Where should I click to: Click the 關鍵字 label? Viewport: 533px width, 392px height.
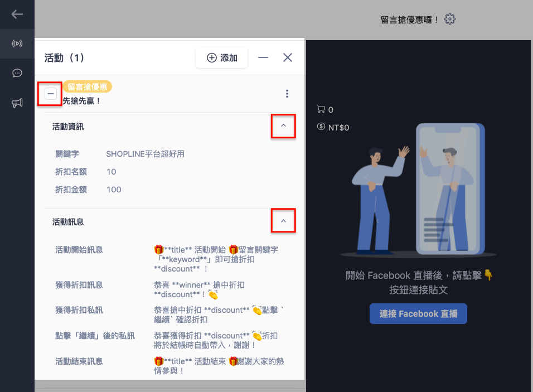[x=67, y=154]
